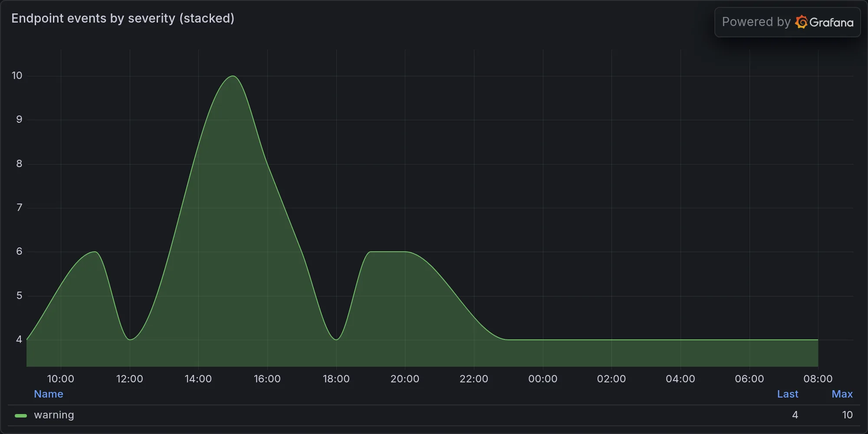This screenshot has height=434, width=868.
Task: Click the y-axis label 7
Action: pos(19,207)
